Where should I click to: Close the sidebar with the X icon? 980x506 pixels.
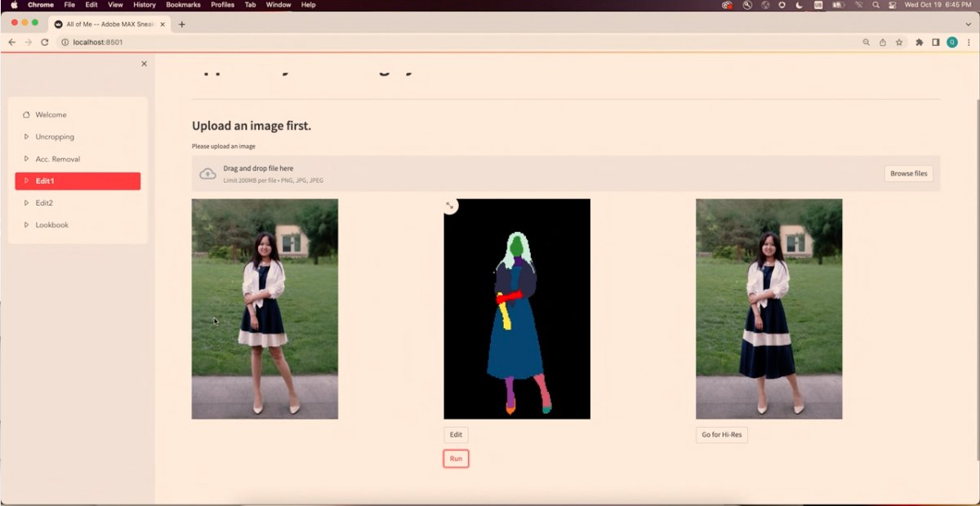(x=144, y=64)
